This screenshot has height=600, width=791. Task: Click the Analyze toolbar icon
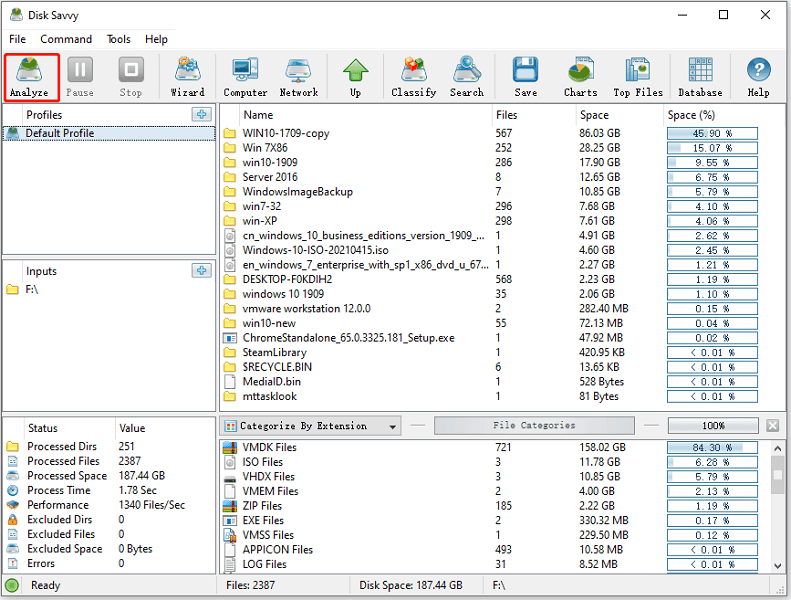tap(30, 77)
